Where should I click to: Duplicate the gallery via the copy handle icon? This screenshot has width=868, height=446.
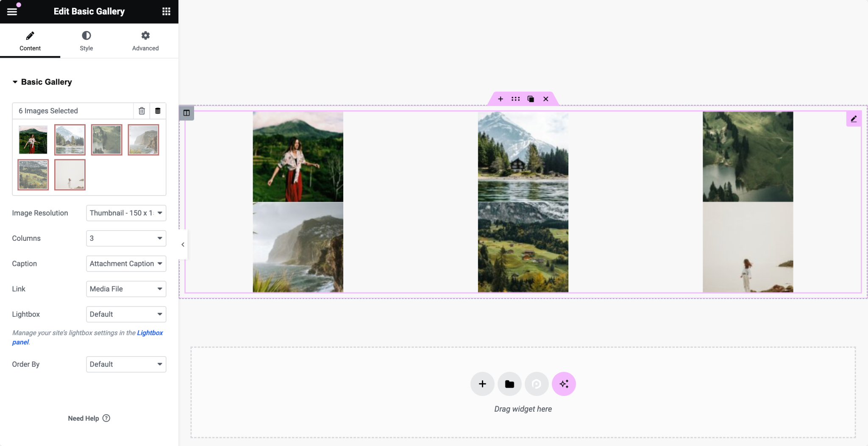(530, 99)
